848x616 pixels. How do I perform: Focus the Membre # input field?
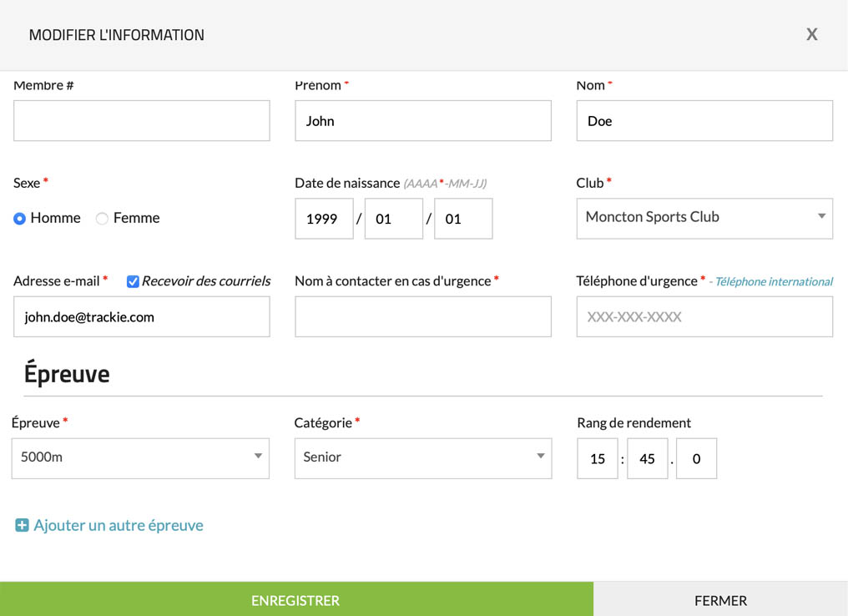[x=141, y=121]
